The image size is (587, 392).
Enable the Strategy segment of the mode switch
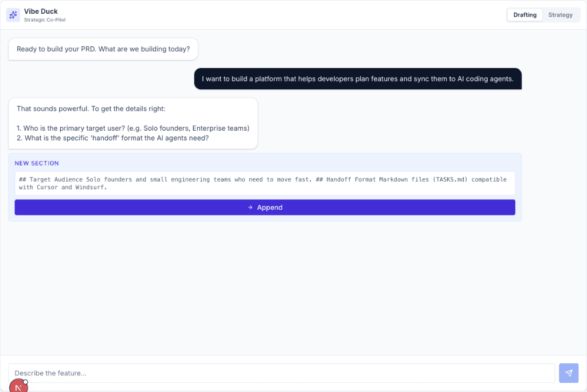pyautogui.click(x=561, y=15)
